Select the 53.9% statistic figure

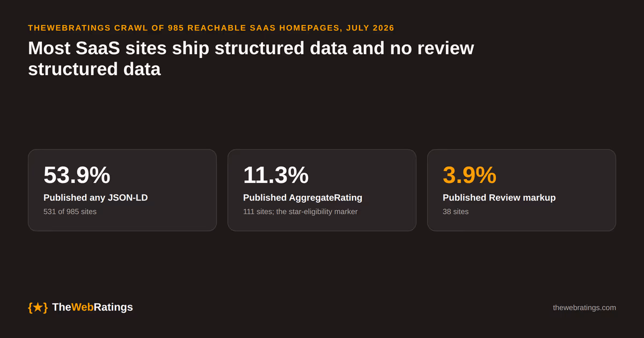pyautogui.click(x=77, y=175)
